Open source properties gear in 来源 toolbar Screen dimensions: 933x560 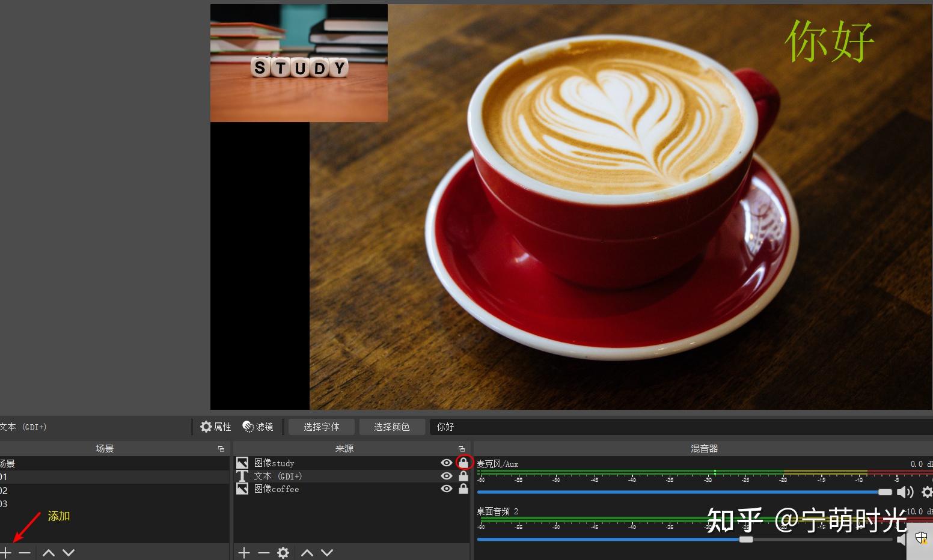click(x=283, y=552)
